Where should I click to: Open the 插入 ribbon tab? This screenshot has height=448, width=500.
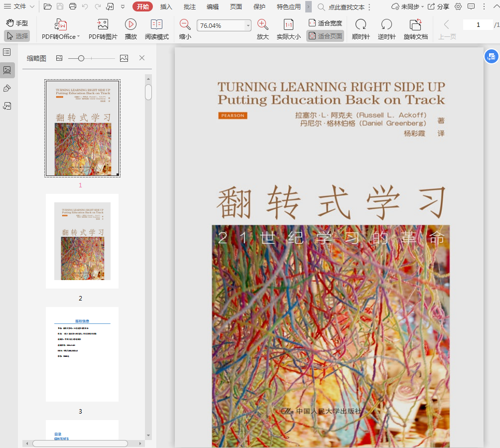[x=166, y=7]
